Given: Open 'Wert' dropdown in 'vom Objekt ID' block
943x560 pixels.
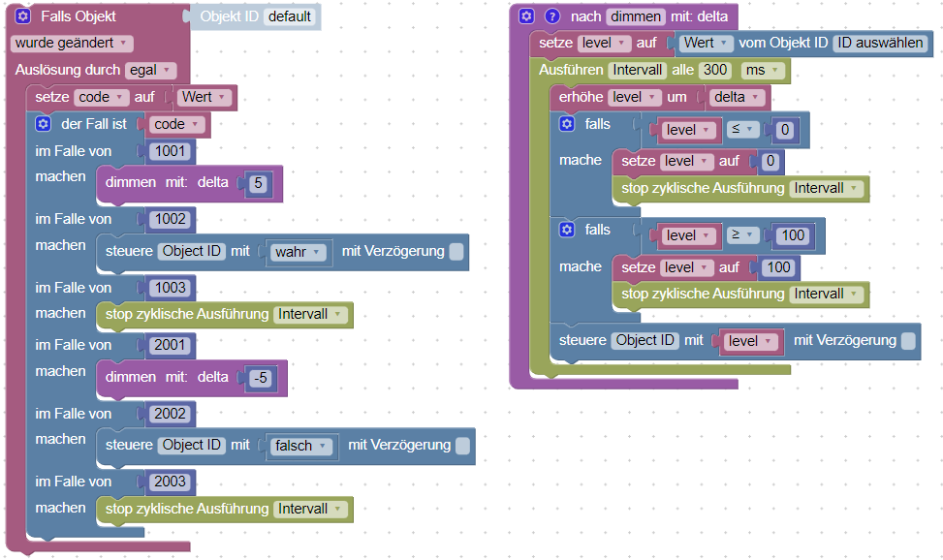Looking at the screenshot, I should tap(707, 44).
